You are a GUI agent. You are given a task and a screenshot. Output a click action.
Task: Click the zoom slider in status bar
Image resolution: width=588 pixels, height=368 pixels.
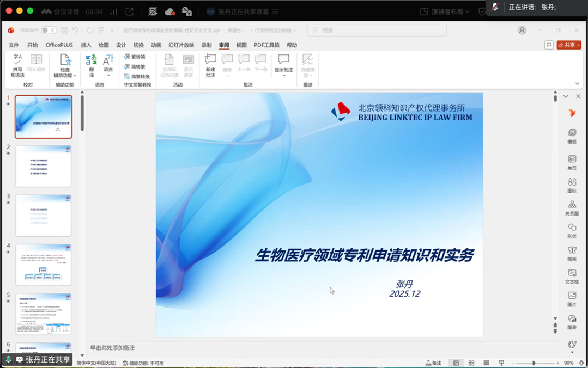coord(534,363)
